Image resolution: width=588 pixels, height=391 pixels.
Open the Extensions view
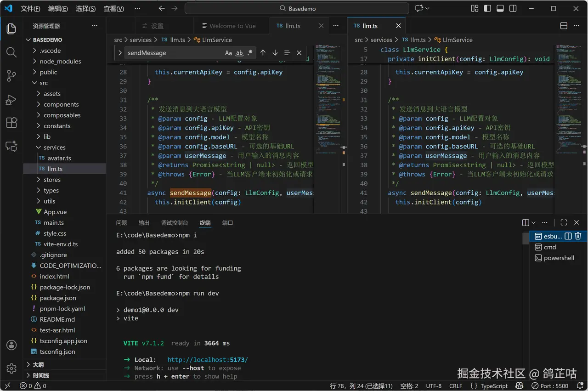11,123
